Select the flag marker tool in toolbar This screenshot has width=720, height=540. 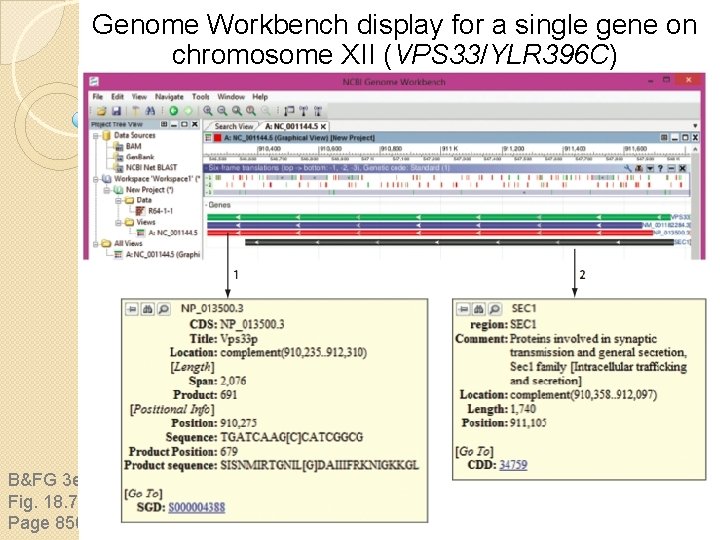pyautogui.click(x=289, y=111)
